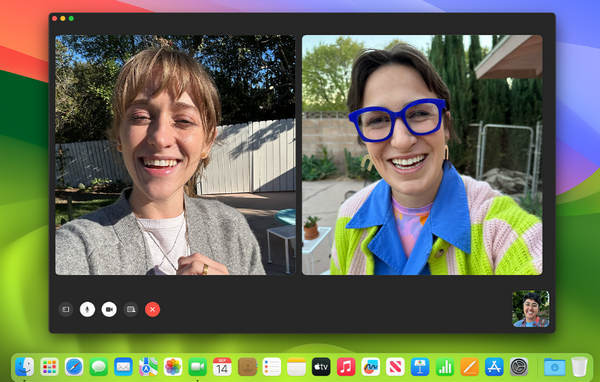Click the FaceTime icon in the Dock

(x=197, y=367)
